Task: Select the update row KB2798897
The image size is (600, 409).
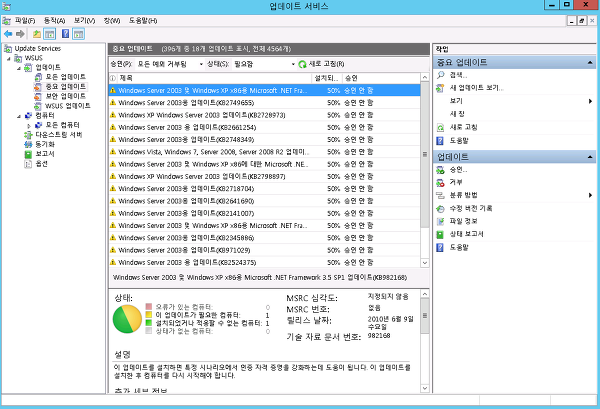Action: coord(264,176)
